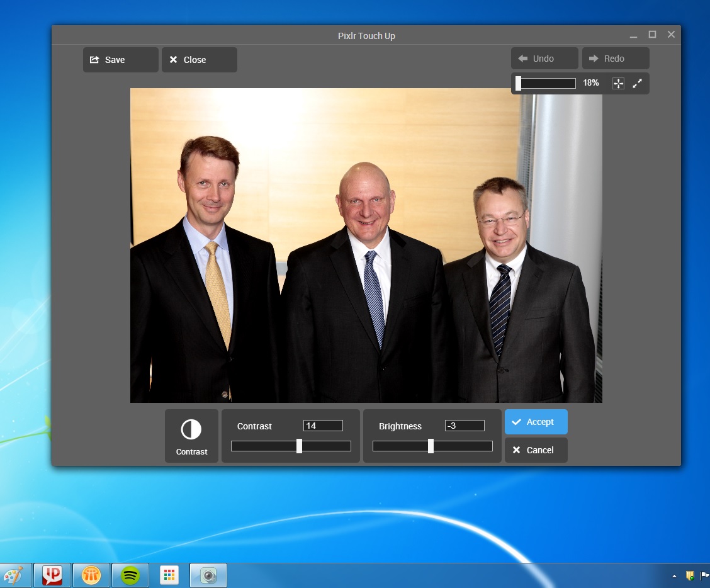Click the fullscreen diagonal arrows icon
The width and height of the screenshot is (710, 588).
(x=637, y=83)
